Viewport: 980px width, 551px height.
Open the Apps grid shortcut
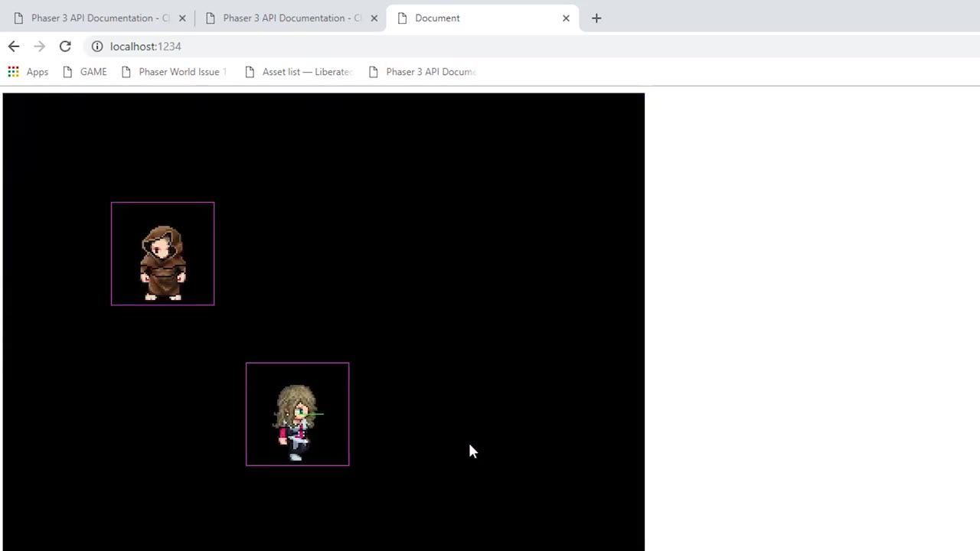(x=28, y=72)
